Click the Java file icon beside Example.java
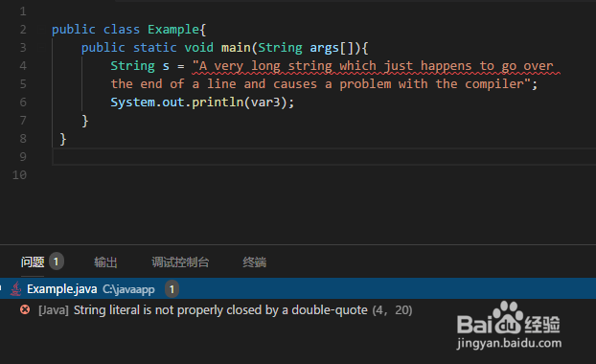This screenshot has width=596, height=364. [x=15, y=289]
